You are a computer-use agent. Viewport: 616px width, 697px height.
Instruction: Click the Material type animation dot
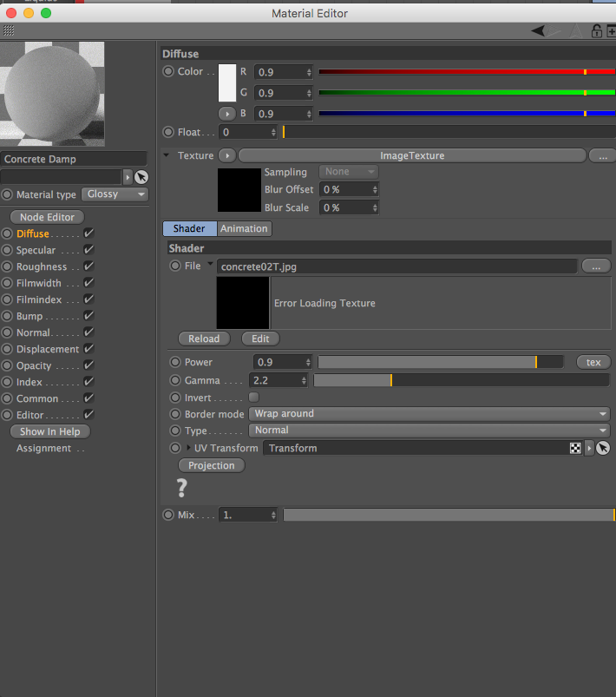tap(7, 194)
